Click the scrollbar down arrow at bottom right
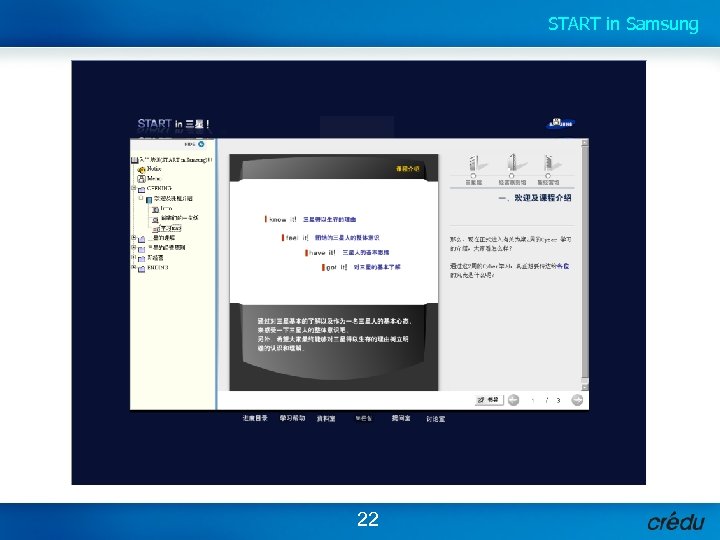720x540 pixels. pos(585,387)
